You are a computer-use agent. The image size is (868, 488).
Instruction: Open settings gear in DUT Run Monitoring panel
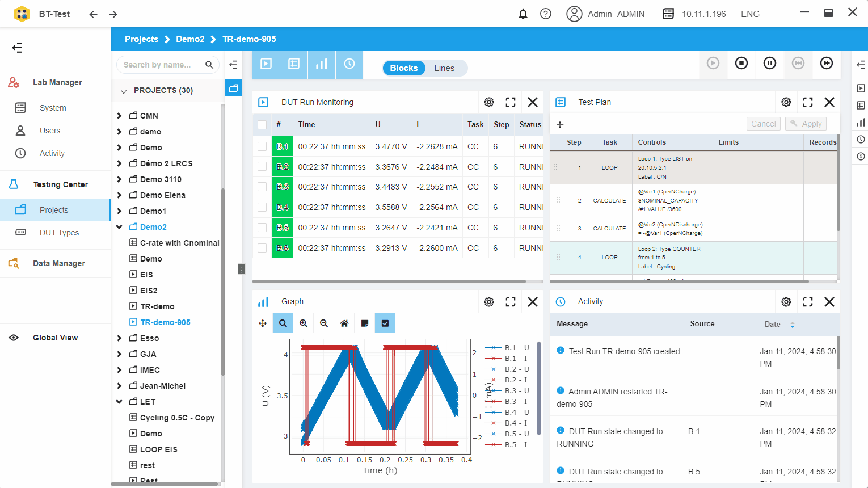click(488, 102)
